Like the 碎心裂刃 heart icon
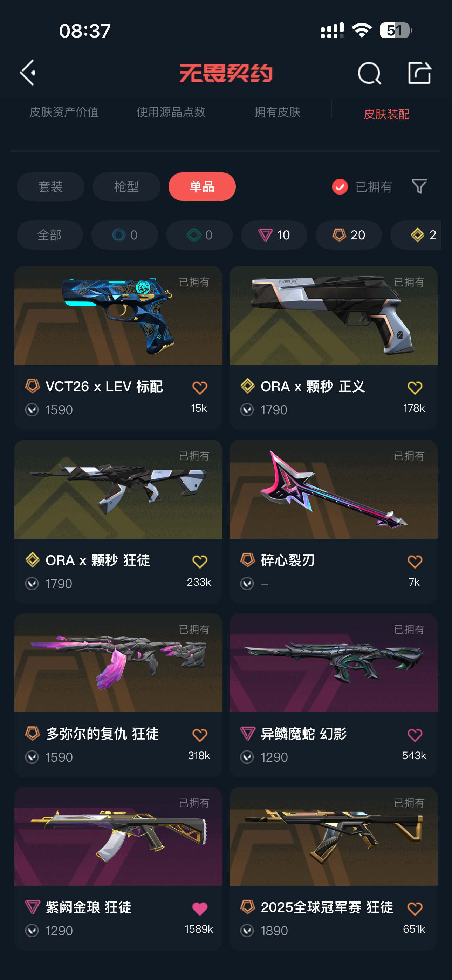The height and width of the screenshot is (980, 452). point(415,562)
